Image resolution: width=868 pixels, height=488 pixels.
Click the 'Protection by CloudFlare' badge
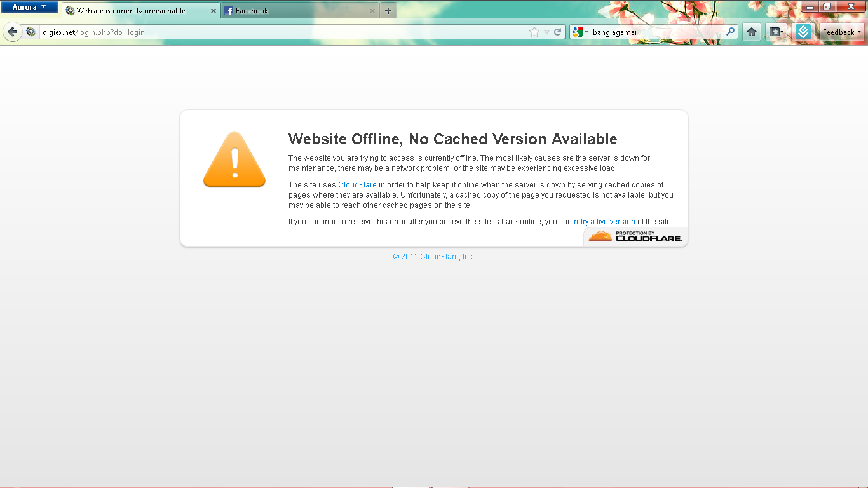pos(635,236)
